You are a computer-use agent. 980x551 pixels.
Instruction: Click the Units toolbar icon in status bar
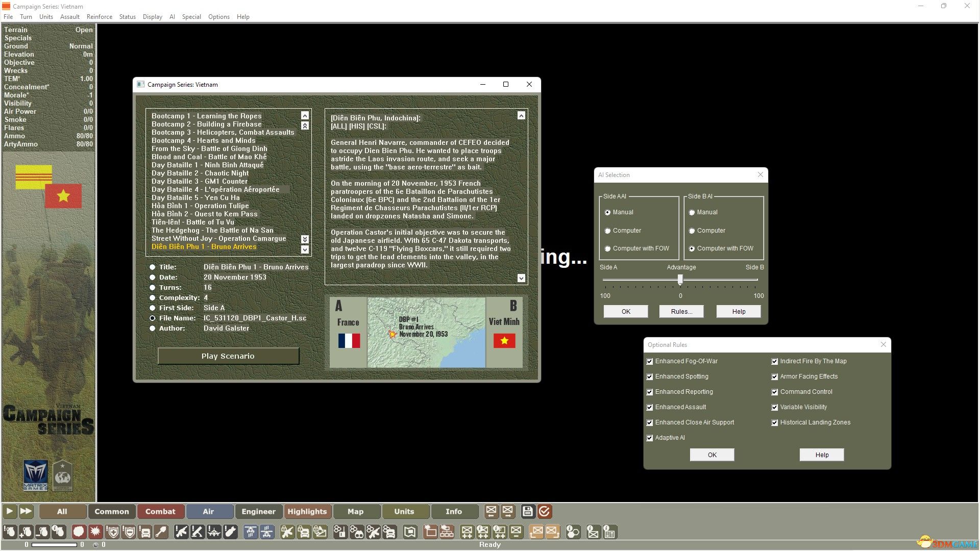click(x=403, y=511)
